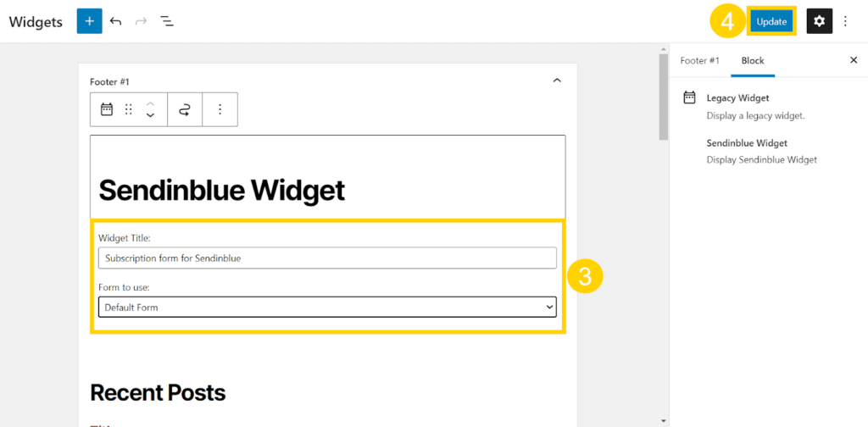This screenshot has height=427, width=868.
Task: Click the blue add block plus button
Action: pyautogui.click(x=89, y=21)
